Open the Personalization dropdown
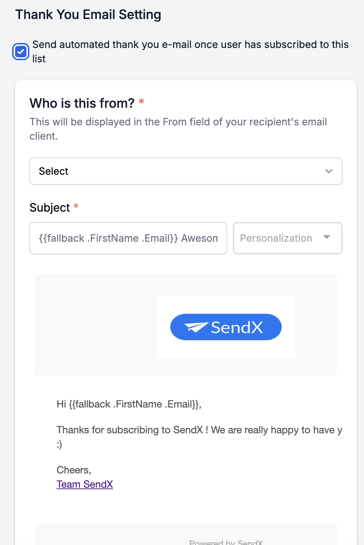 click(x=288, y=238)
